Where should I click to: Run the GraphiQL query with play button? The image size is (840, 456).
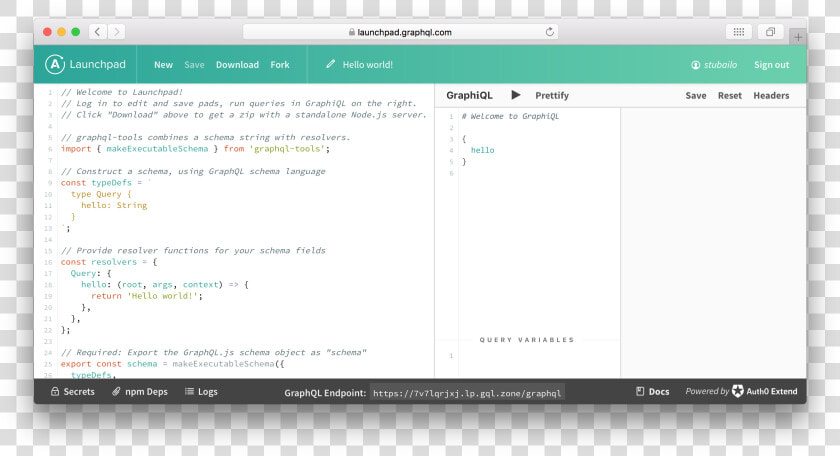(x=515, y=95)
